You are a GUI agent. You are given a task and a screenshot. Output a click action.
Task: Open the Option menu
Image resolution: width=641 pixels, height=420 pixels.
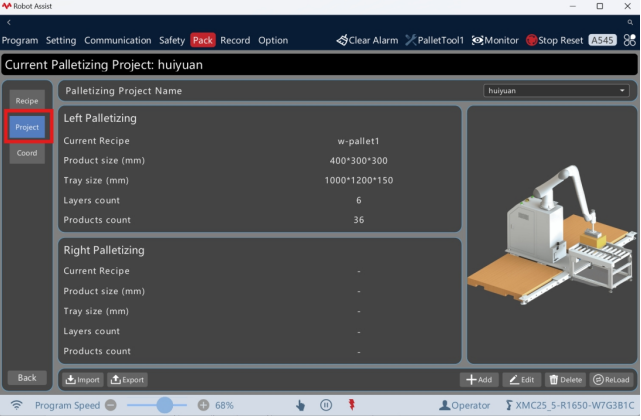(x=273, y=40)
